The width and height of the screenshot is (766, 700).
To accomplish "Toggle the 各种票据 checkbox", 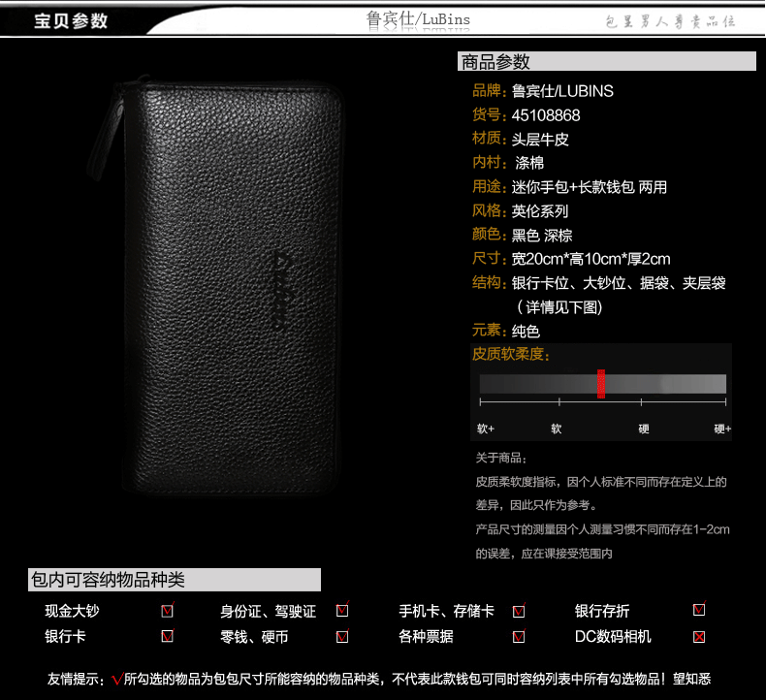I will [519, 637].
